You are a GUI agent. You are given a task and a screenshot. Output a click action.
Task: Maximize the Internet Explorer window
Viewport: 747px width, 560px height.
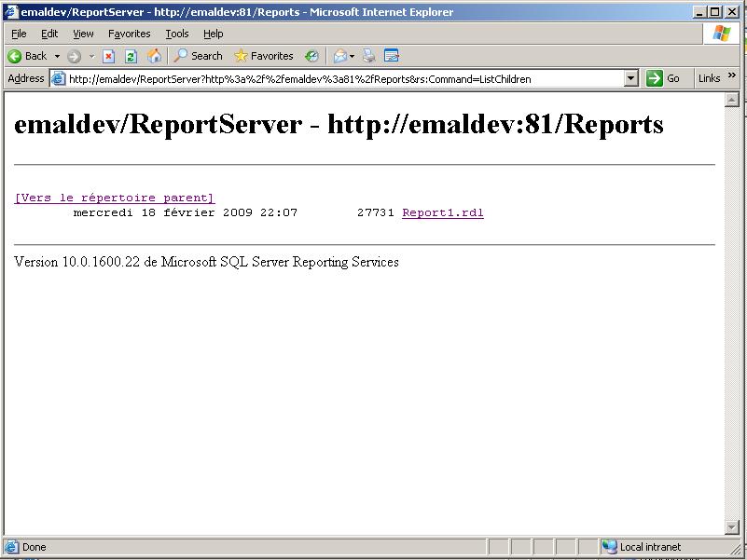(715, 12)
